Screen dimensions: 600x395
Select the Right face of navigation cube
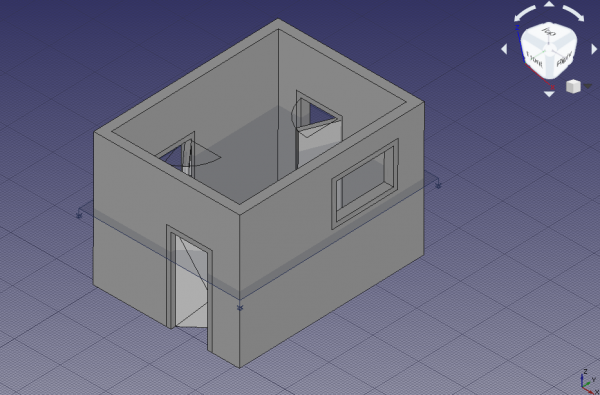coord(564,60)
